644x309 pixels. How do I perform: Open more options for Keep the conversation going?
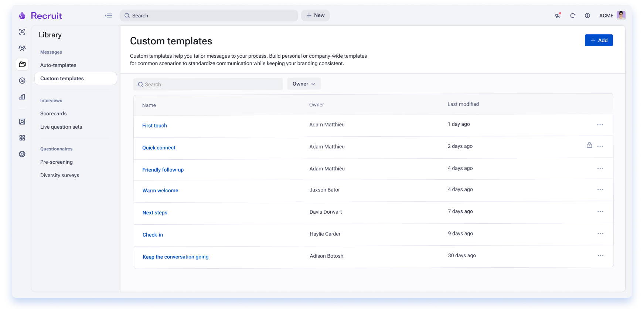click(600, 255)
